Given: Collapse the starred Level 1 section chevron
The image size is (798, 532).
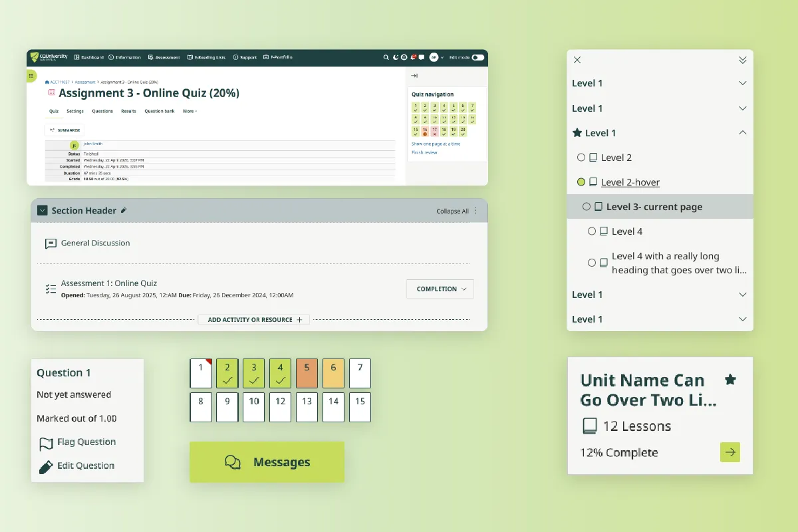Looking at the screenshot, I should [x=743, y=133].
